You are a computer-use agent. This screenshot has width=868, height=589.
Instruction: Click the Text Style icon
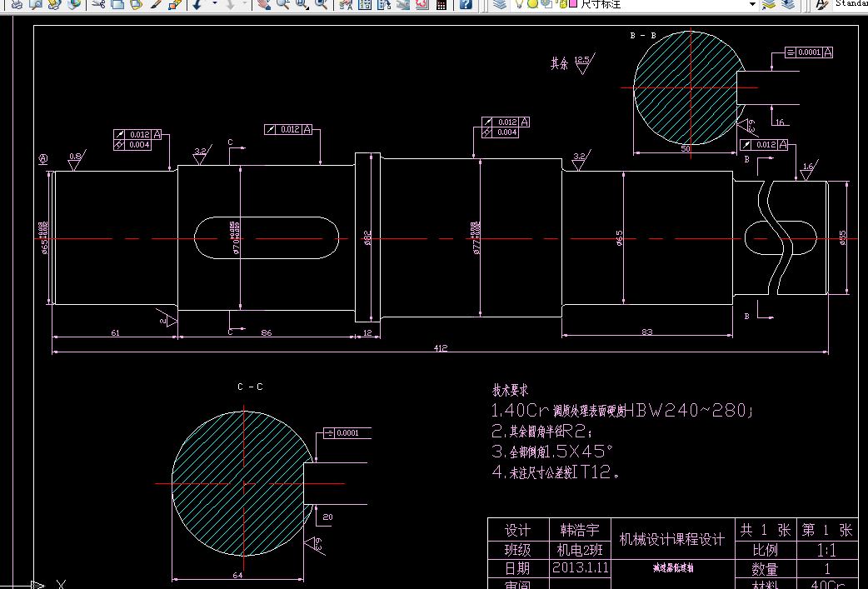(823, 4)
